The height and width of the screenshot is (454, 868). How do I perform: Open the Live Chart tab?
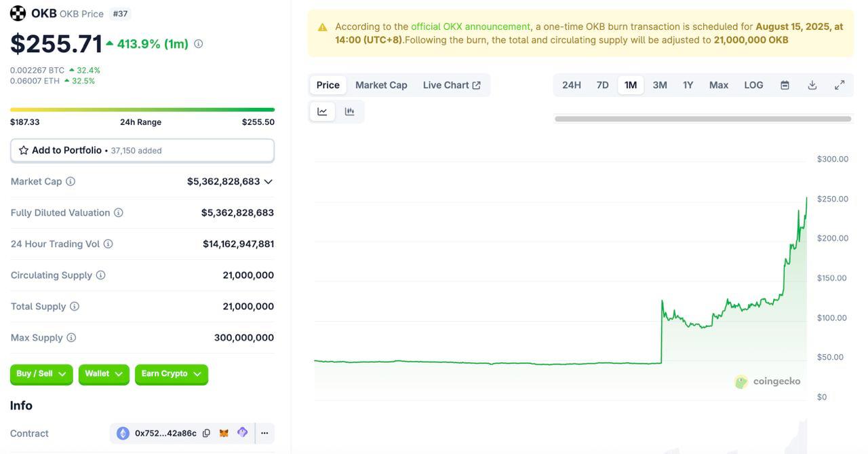tap(452, 86)
